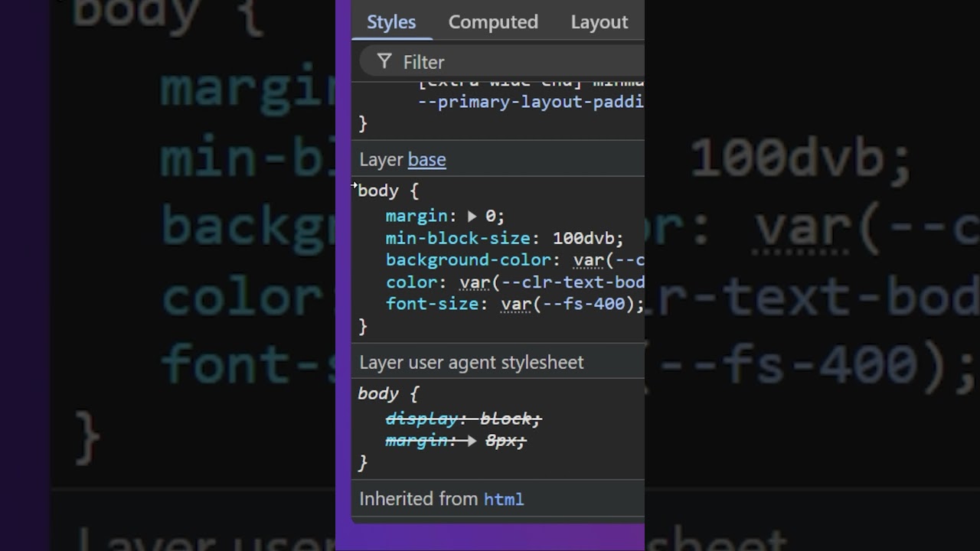The image size is (980, 551).
Task: Click the color property name
Action: coord(411,282)
